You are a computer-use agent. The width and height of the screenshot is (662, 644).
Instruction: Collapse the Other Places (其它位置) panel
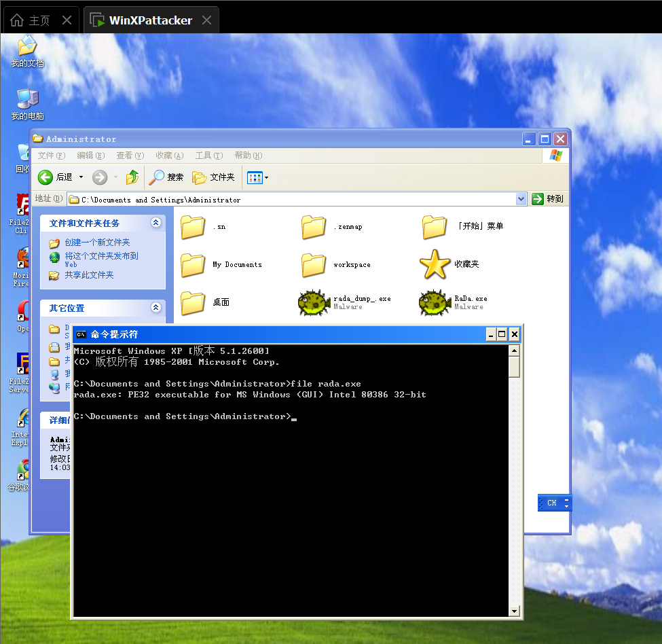tap(155, 308)
